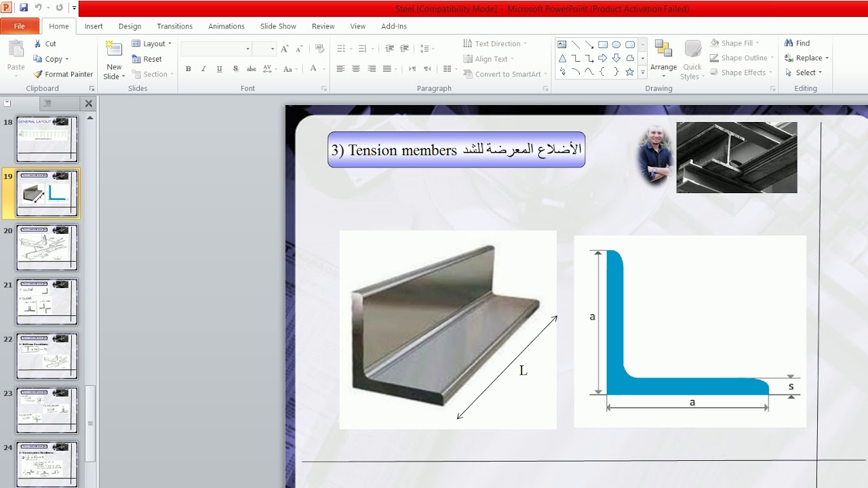
Task: Save the presentation via floppy icon
Action: (24, 7)
